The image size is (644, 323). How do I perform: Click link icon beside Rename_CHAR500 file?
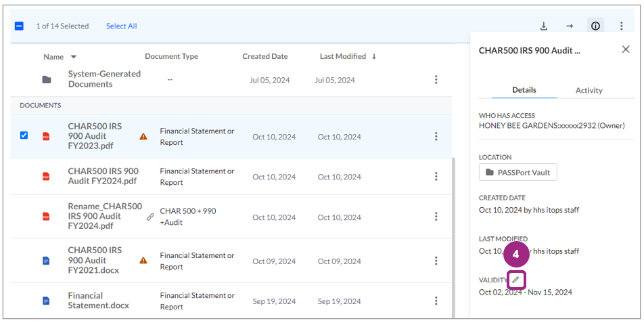click(150, 217)
